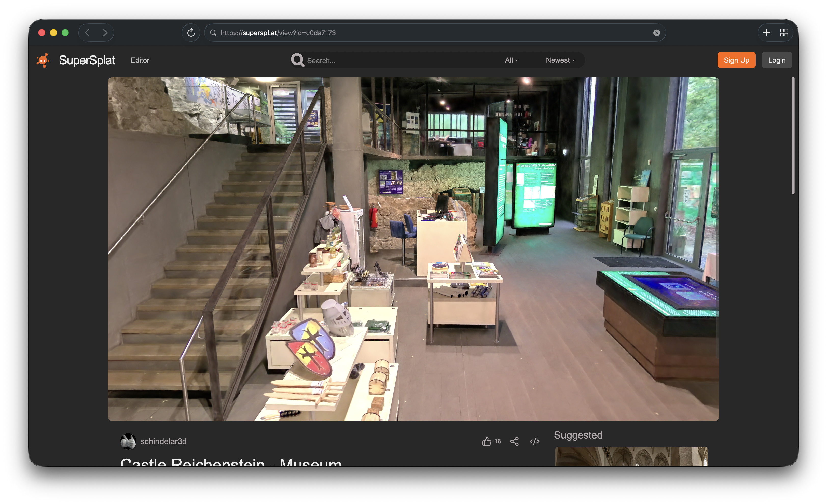Click the magnifier icon in search bar
The height and width of the screenshot is (504, 827).
click(x=297, y=60)
